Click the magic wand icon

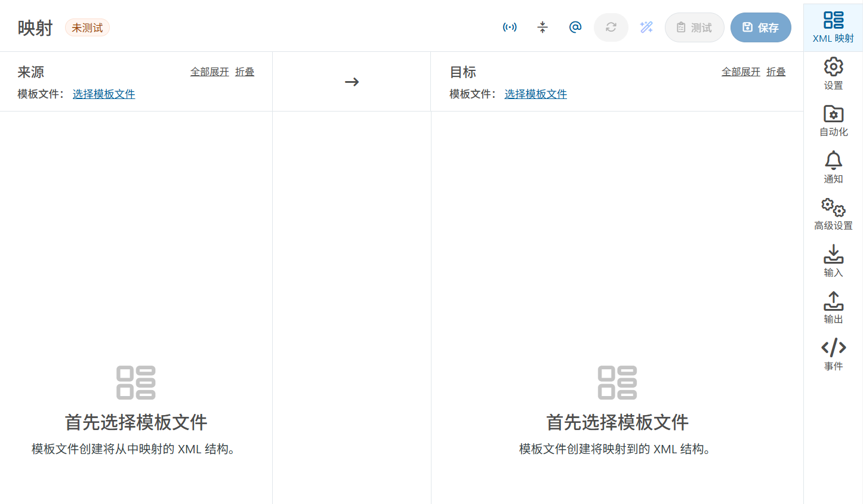pos(646,27)
